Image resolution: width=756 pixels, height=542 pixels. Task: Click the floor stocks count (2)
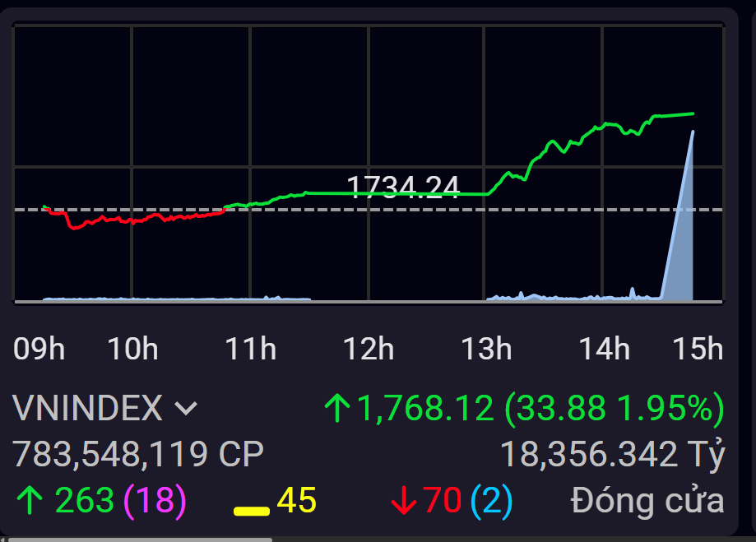(491, 501)
